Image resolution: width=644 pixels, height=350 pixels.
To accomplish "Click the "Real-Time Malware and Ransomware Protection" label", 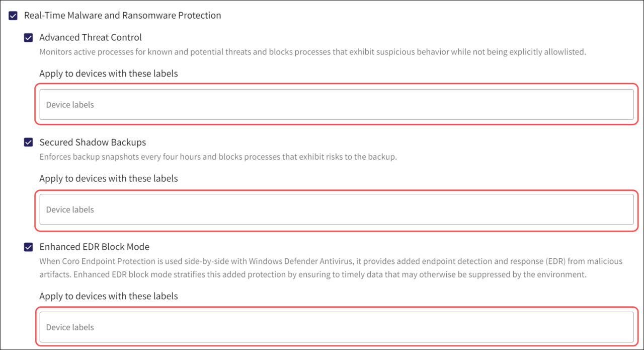I will (122, 16).
